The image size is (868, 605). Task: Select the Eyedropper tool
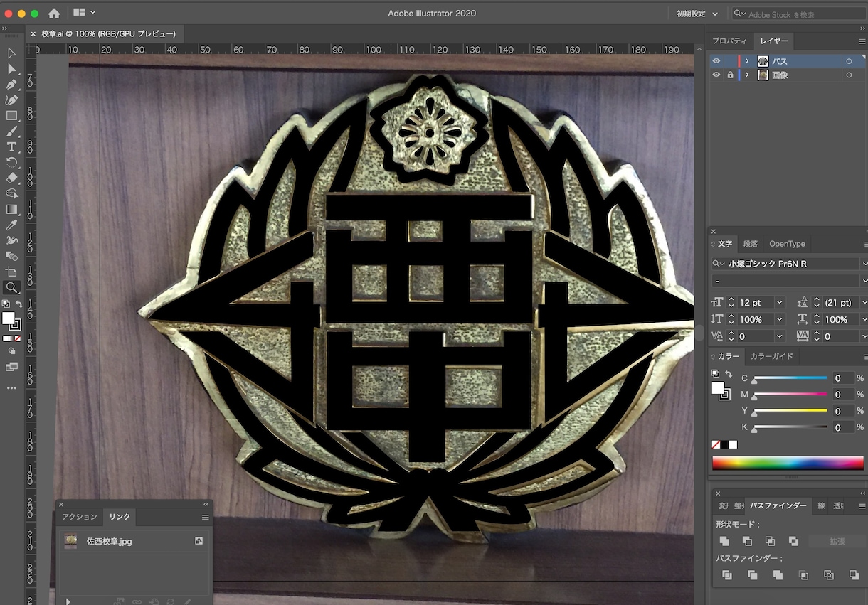pos(11,225)
